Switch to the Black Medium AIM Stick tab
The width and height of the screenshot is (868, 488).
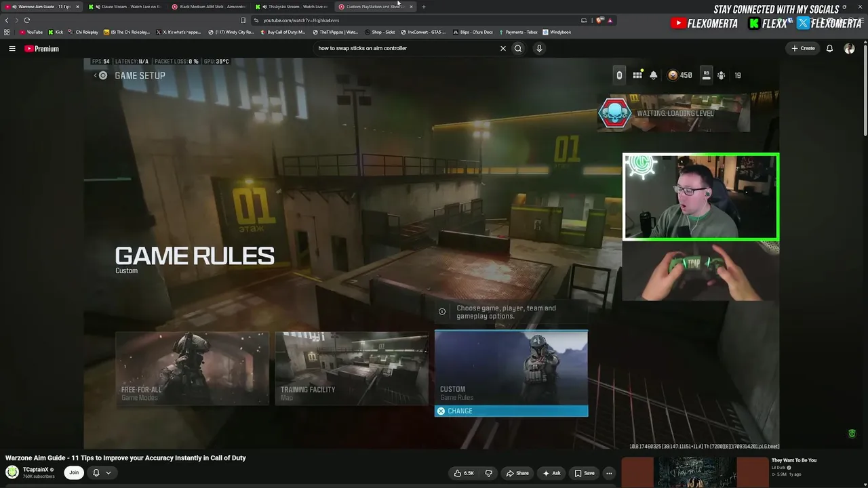point(210,7)
